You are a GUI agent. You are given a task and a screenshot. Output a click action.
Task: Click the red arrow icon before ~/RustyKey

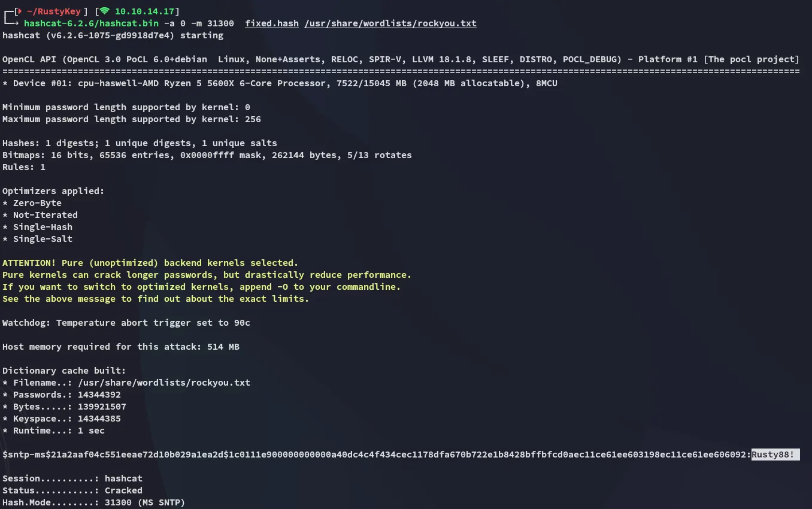click(x=22, y=11)
